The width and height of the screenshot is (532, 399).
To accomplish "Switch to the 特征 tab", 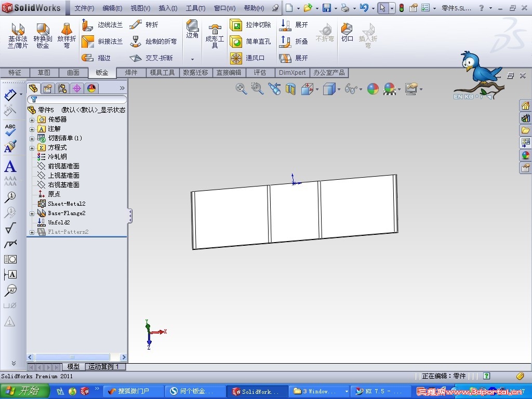I will pos(15,73).
